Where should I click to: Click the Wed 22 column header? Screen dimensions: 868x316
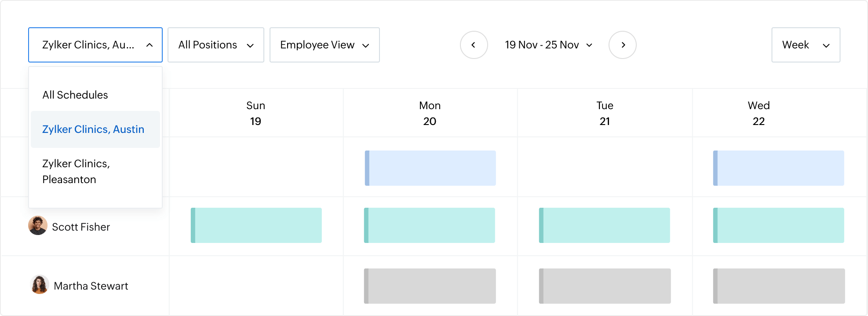tap(759, 113)
